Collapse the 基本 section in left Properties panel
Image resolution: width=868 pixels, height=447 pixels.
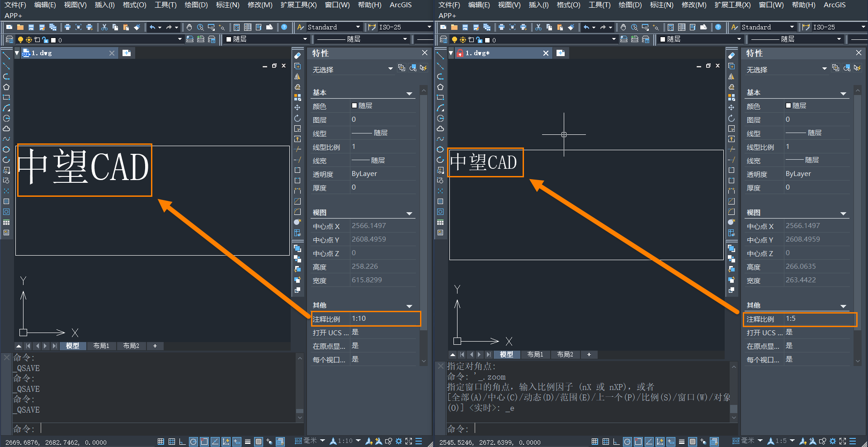[409, 94]
